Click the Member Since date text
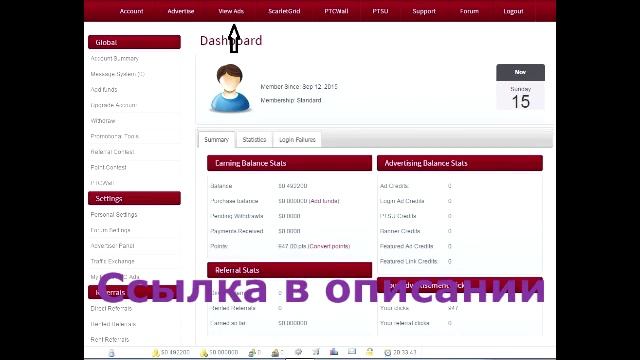Viewport: 640px width, 360px height. pyautogui.click(x=299, y=87)
